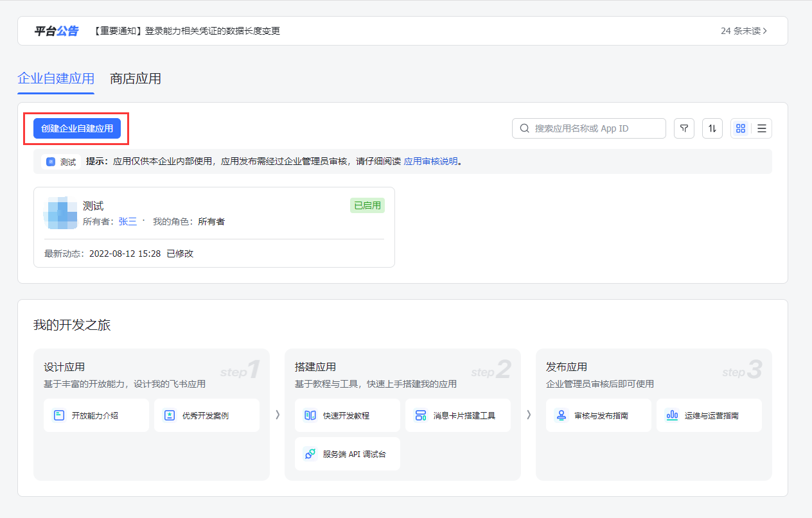
Task: Click the 测试 app icon thumbnail
Action: coord(60,214)
